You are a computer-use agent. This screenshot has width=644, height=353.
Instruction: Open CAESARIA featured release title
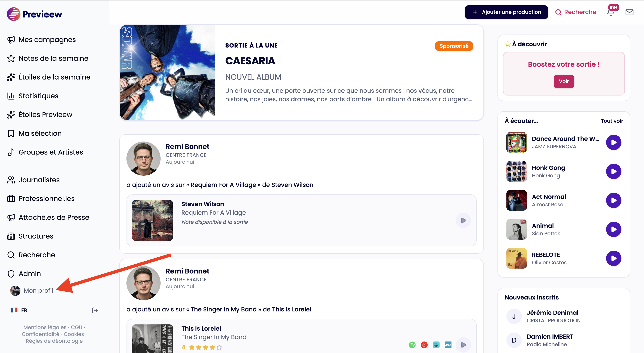click(250, 61)
